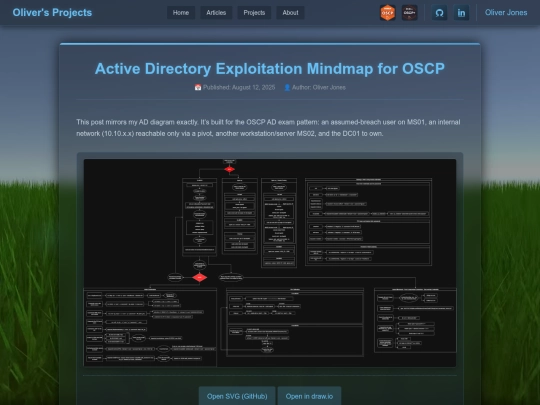Click the dark OSCP+ badge icon
Screen dimensions: 540x405
click(x=409, y=13)
